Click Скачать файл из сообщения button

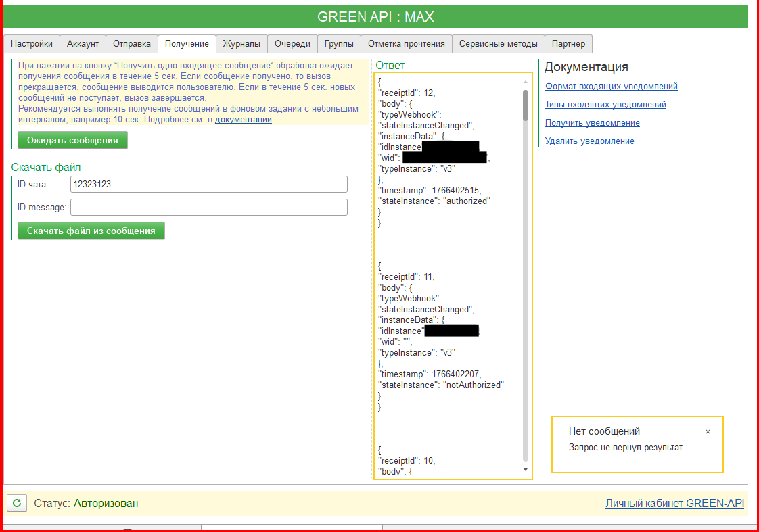point(91,231)
